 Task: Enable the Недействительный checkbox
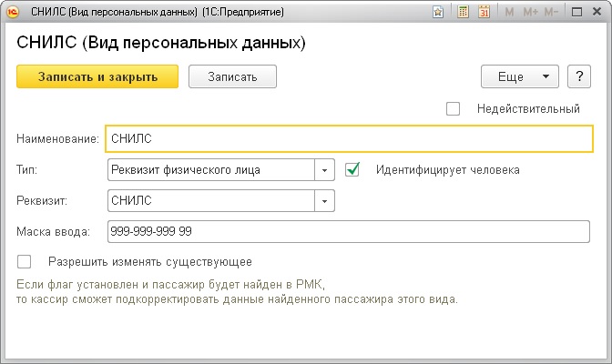[454, 109]
